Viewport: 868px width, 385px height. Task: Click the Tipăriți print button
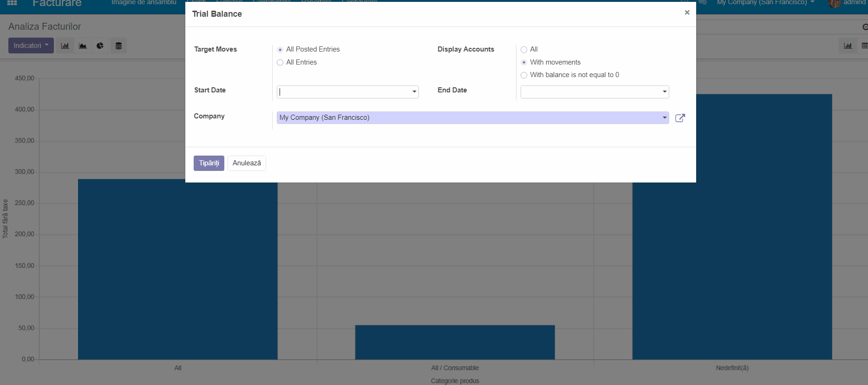click(x=209, y=163)
